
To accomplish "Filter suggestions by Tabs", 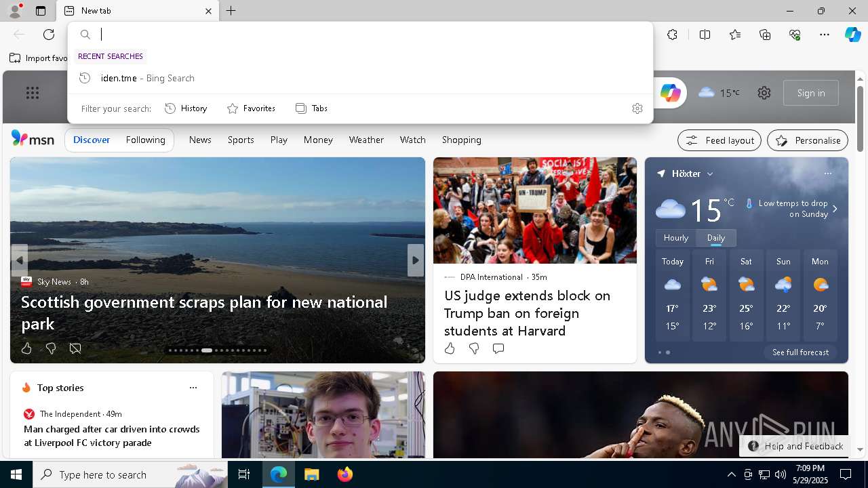I will point(312,108).
